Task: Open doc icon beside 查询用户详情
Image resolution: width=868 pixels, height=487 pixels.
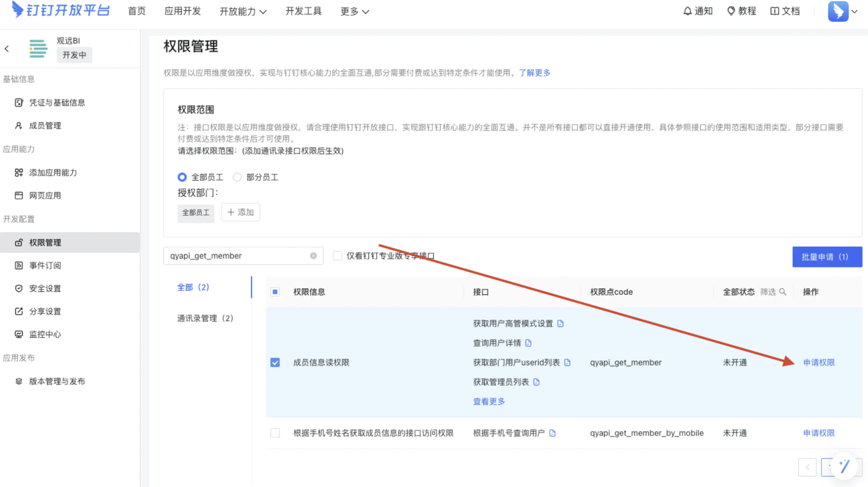Action: [529, 343]
